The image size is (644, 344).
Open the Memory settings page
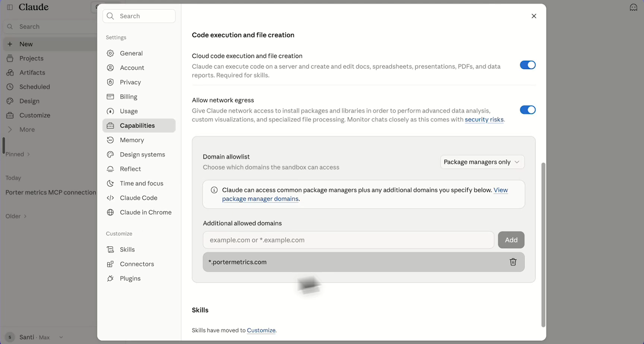(139, 140)
